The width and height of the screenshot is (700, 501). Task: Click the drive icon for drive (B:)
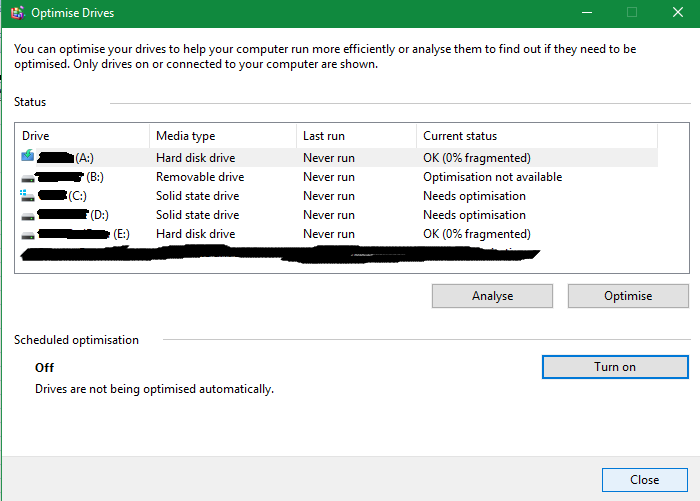point(28,179)
